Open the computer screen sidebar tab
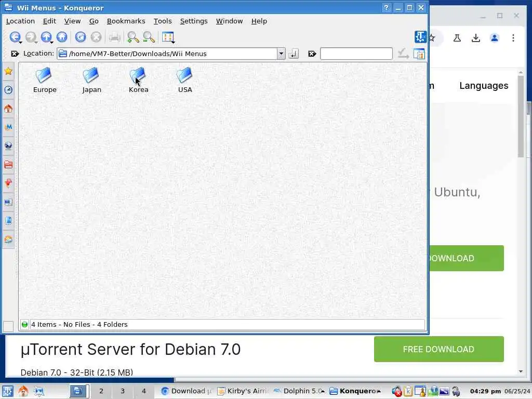 (8, 202)
